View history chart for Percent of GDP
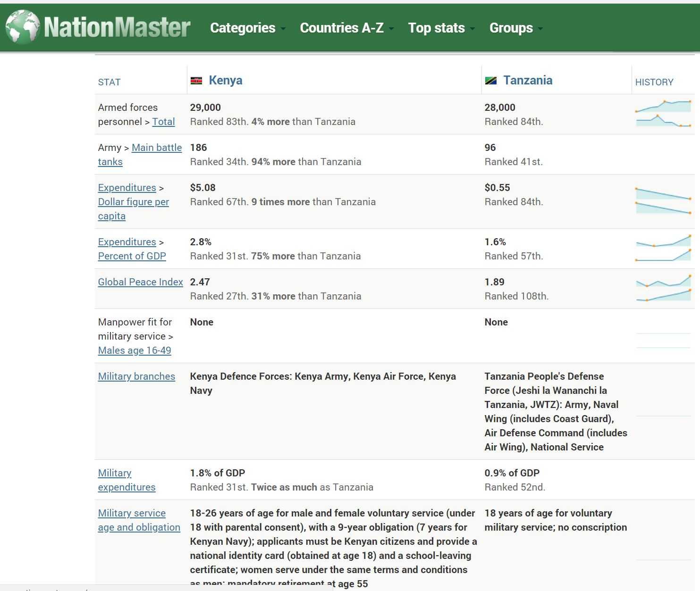This screenshot has height=591, width=700. 663,248
